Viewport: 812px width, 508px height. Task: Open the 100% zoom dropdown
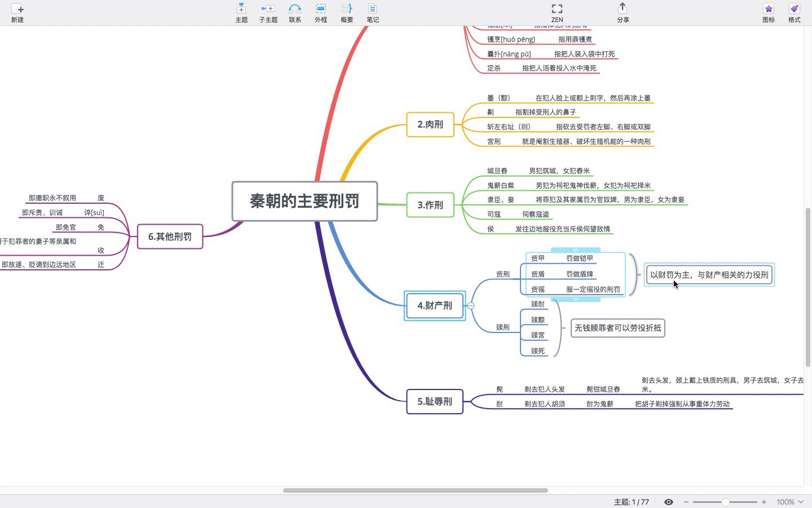click(790, 502)
